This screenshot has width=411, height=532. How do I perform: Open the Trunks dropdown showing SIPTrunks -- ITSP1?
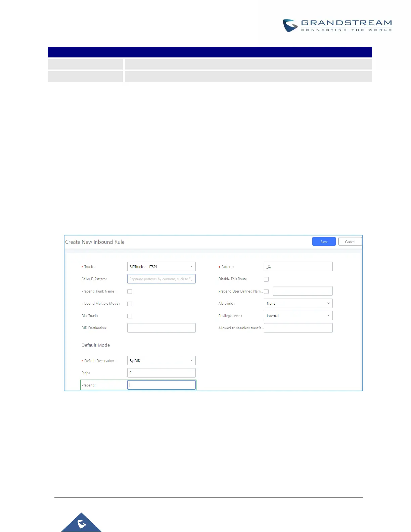click(x=161, y=266)
